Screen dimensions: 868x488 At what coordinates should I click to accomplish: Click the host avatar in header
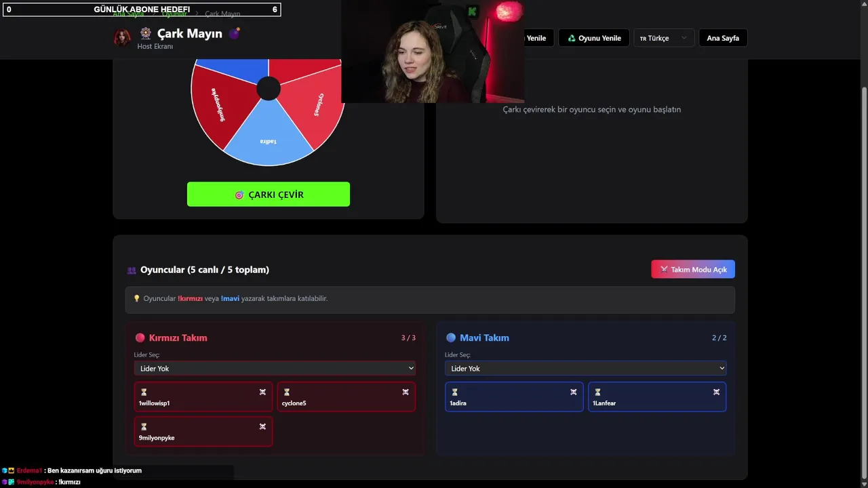coord(122,37)
